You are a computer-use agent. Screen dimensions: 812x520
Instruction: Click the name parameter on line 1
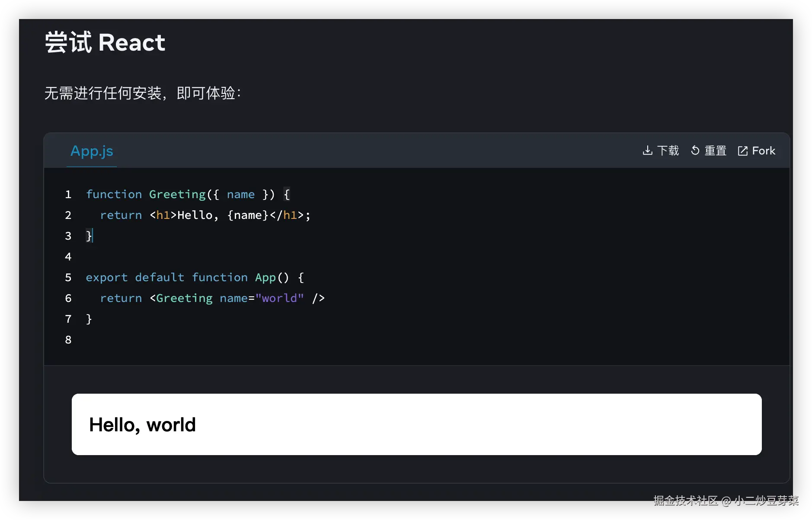click(x=241, y=194)
